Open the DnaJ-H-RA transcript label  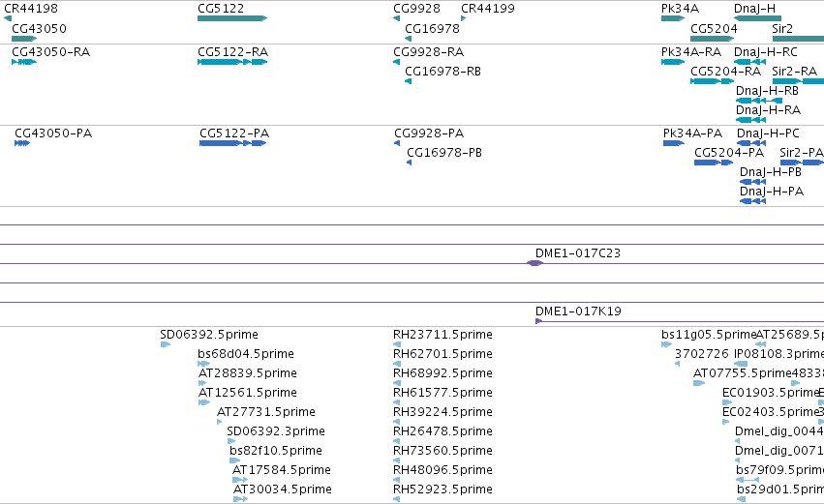click(768, 111)
